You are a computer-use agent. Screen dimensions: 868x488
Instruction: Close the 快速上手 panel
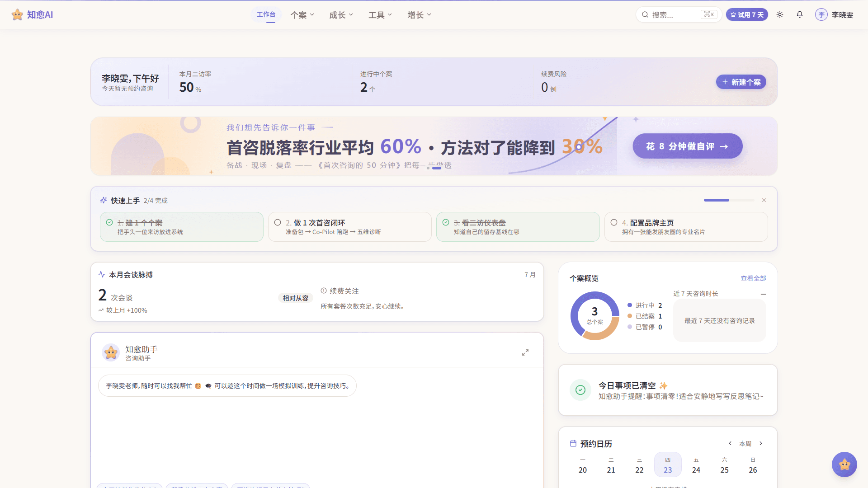(x=764, y=200)
